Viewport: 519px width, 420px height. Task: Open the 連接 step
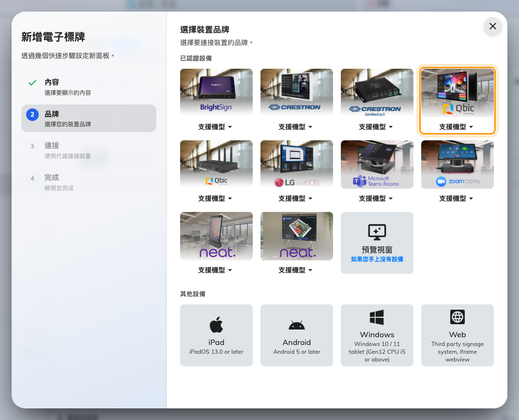tap(89, 150)
